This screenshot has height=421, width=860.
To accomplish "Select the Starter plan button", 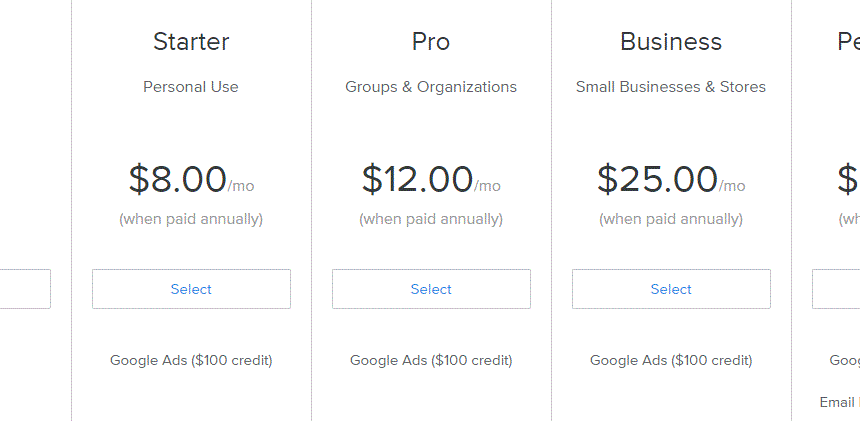I will 191,289.
